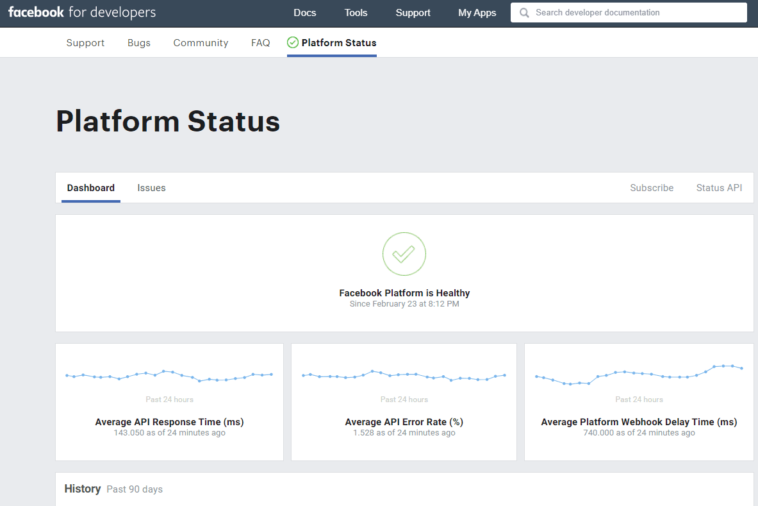Screen dimensions: 758x506
Task: Click Average API Error Rate (%) label
Action: (404, 422)
